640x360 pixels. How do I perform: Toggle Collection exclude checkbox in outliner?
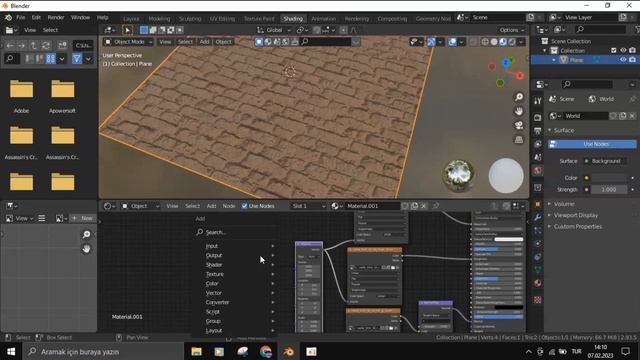613,50
